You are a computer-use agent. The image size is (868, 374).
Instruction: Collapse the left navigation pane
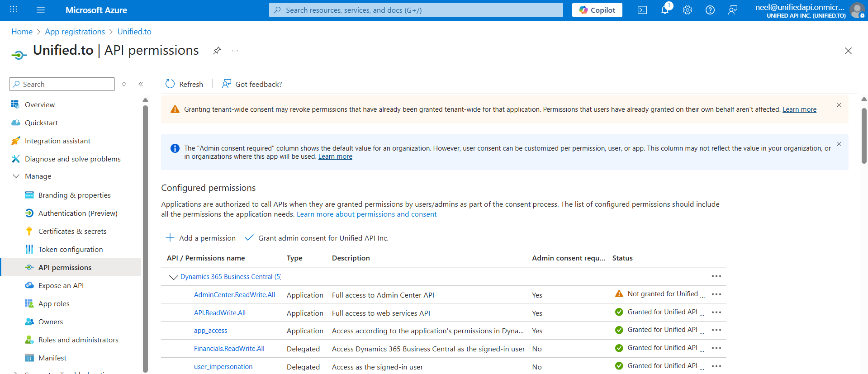(x=141, y=84)
